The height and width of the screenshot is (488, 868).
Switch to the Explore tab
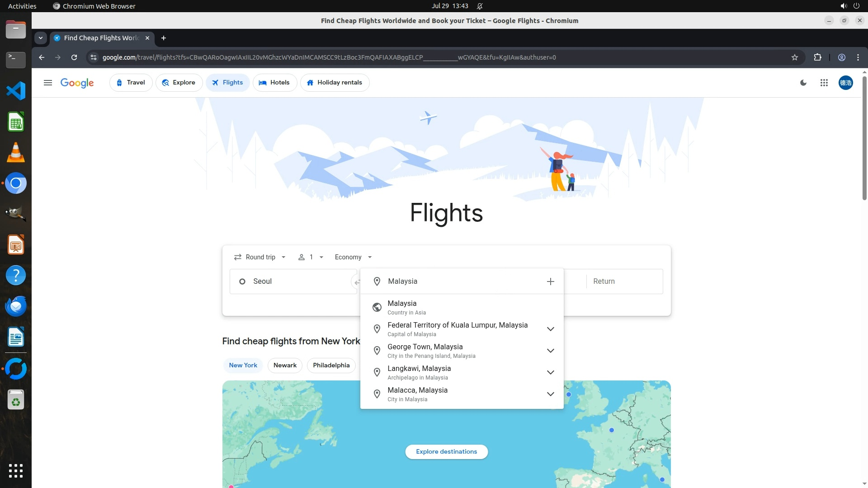[179, 83]
